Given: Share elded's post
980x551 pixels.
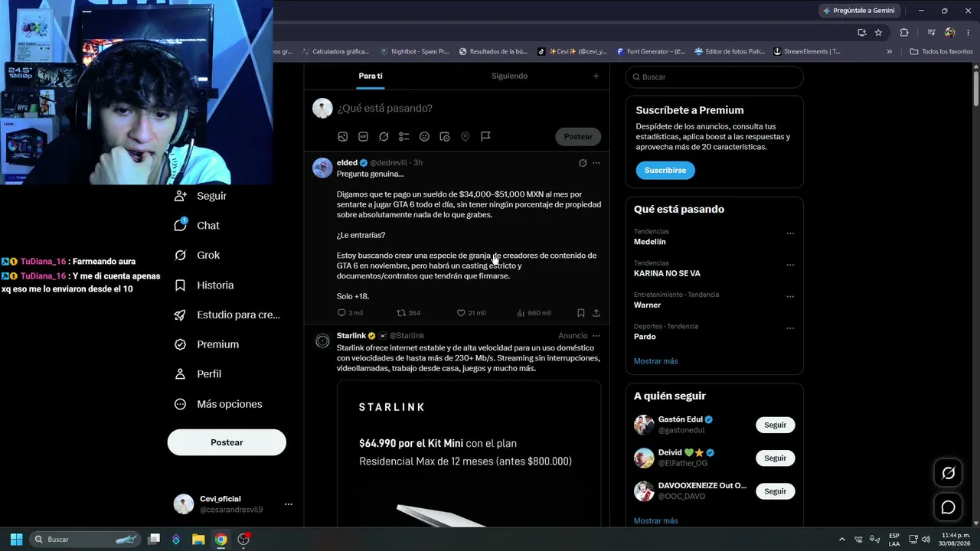Looking at the screenshot, I should coord(596,313).
